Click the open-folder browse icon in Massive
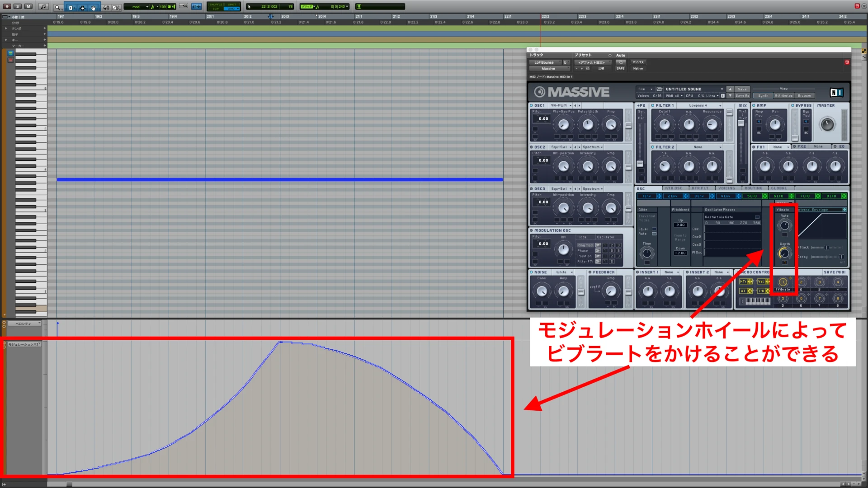 [x=659, y=89]
